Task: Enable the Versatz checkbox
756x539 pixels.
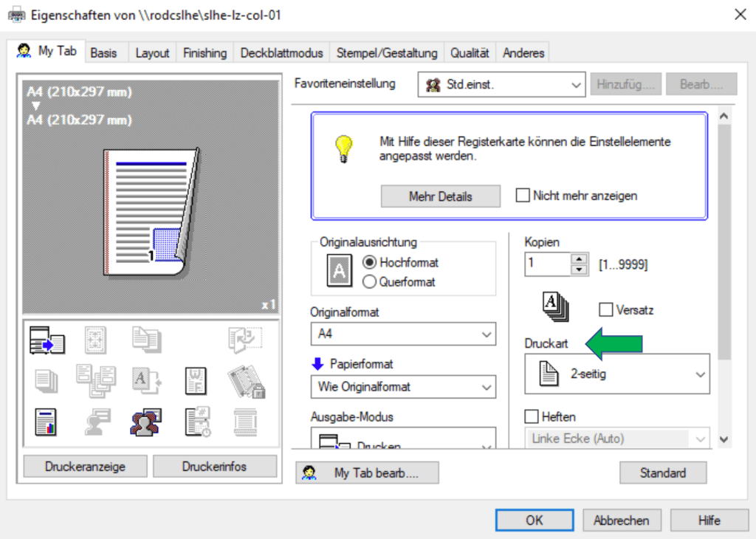Action: coord(606,310)
